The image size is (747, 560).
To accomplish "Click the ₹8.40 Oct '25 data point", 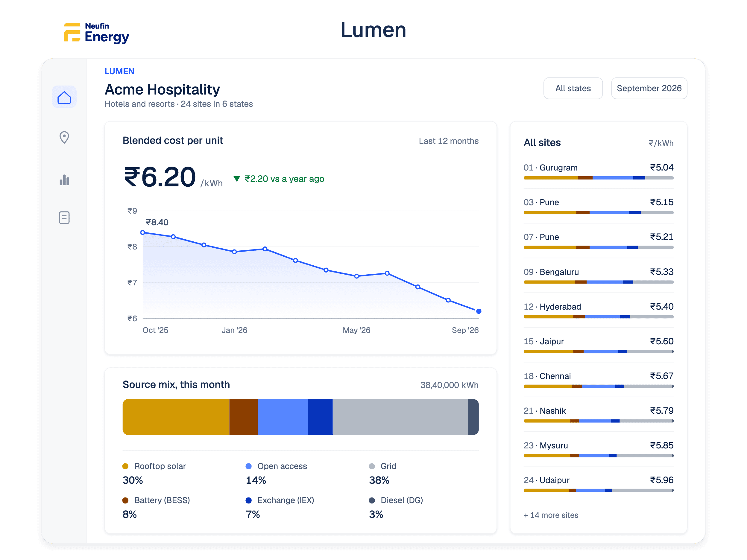I will point(143,232).
